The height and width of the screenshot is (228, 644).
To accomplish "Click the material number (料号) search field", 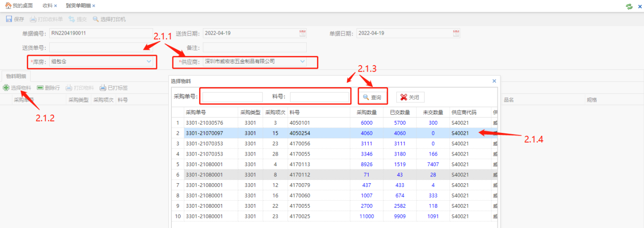I will pos(320,97).
